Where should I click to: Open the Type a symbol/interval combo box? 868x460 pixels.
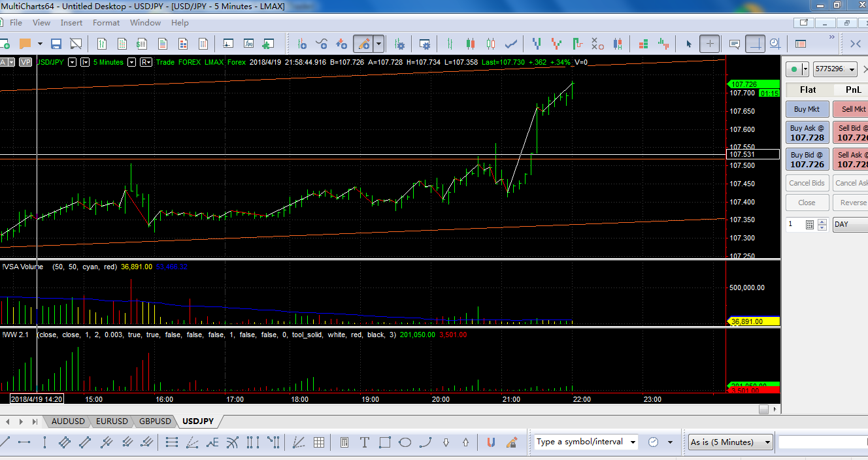click(586, 442)
